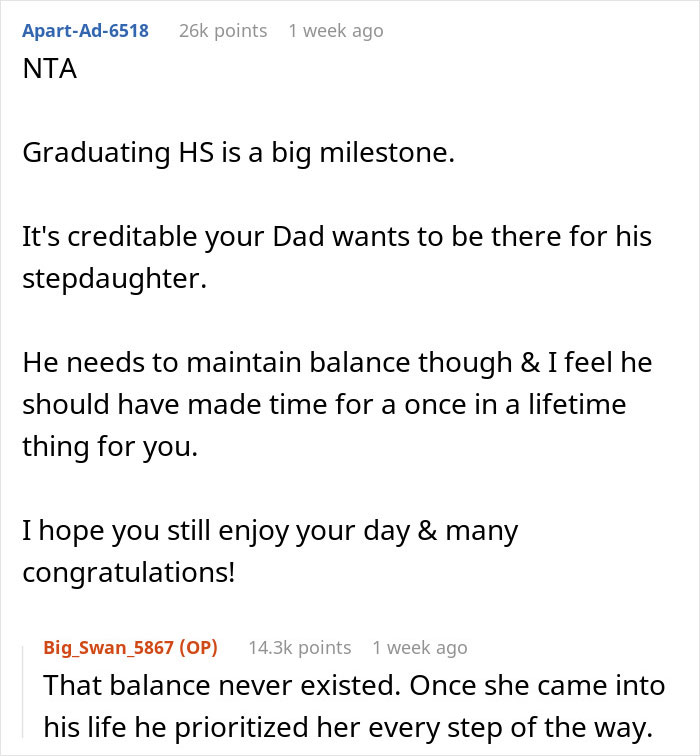The image size is (700, 756).
Task: Open the Apart-Ad-6518 user profile
Action: click(x=85, y=31)
